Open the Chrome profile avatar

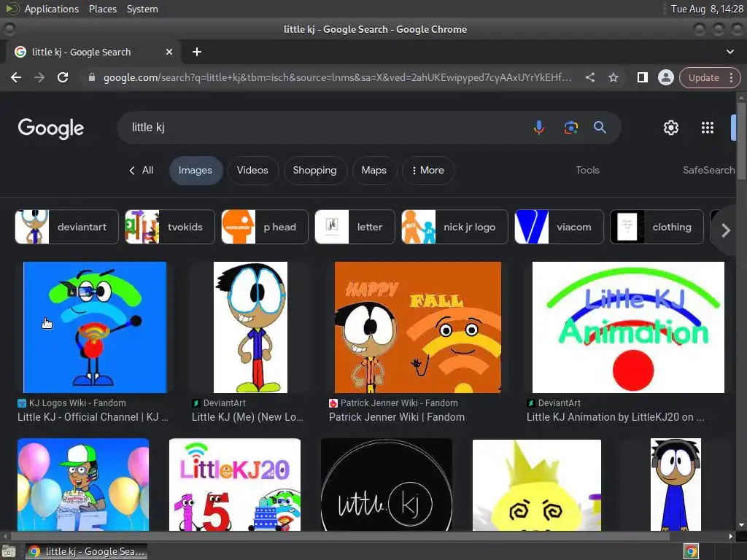665,77
